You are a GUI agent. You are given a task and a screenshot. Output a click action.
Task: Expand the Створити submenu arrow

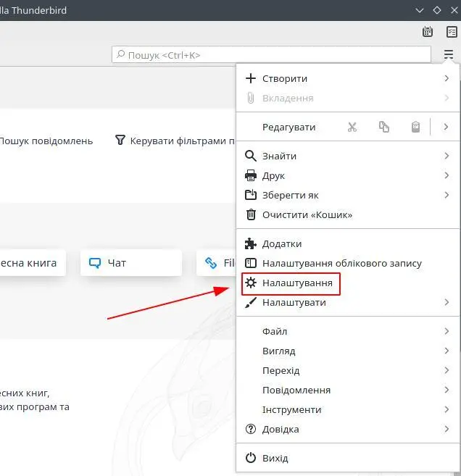pyautogui.click(x=447, y=78)
